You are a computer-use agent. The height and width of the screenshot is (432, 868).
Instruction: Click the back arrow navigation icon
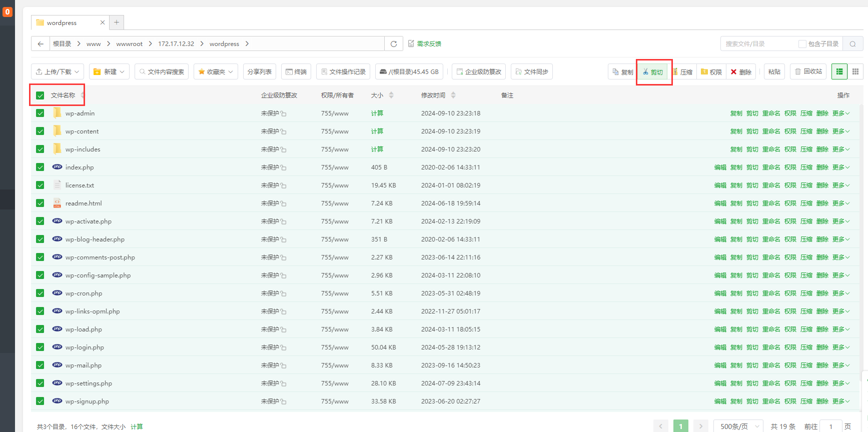pos(41,44)
